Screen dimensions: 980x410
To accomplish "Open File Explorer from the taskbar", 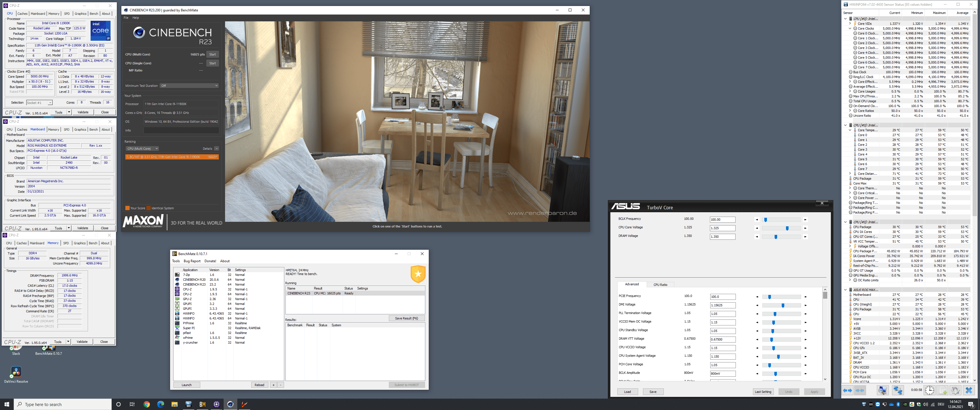I will click(174, 404).
